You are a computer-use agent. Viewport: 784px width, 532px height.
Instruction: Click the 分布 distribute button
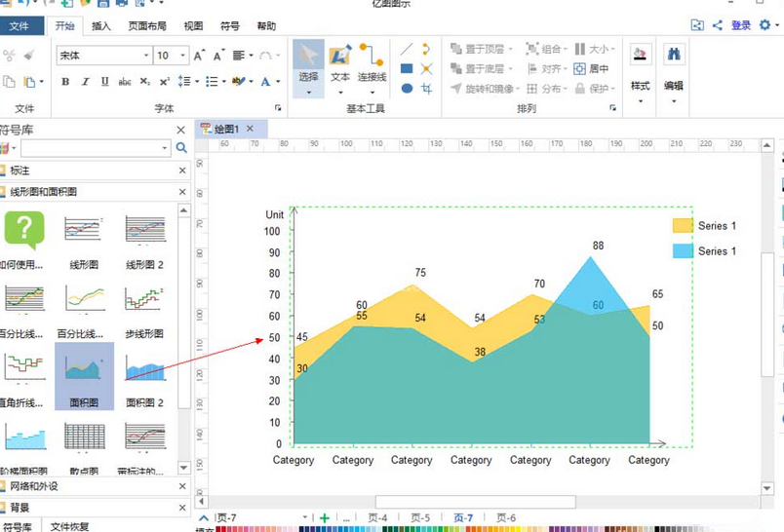coord(546,89)
